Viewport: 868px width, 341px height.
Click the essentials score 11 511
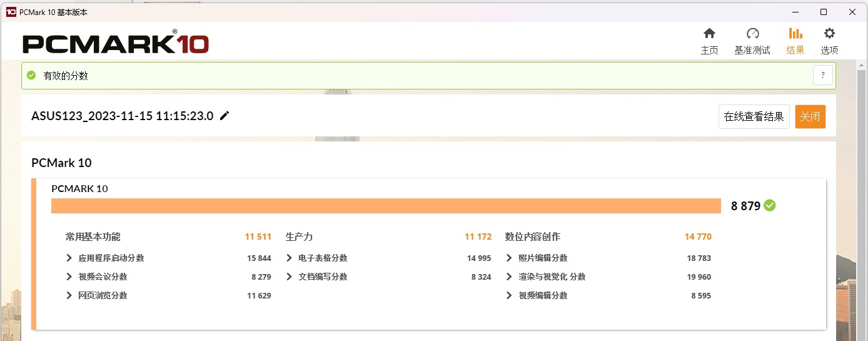pyautogui.click(x=258, y=237)
